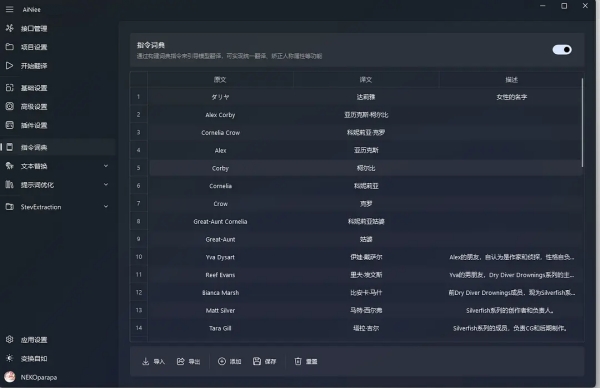
Task: Click the 导出 export button
Action: point(188,362)
